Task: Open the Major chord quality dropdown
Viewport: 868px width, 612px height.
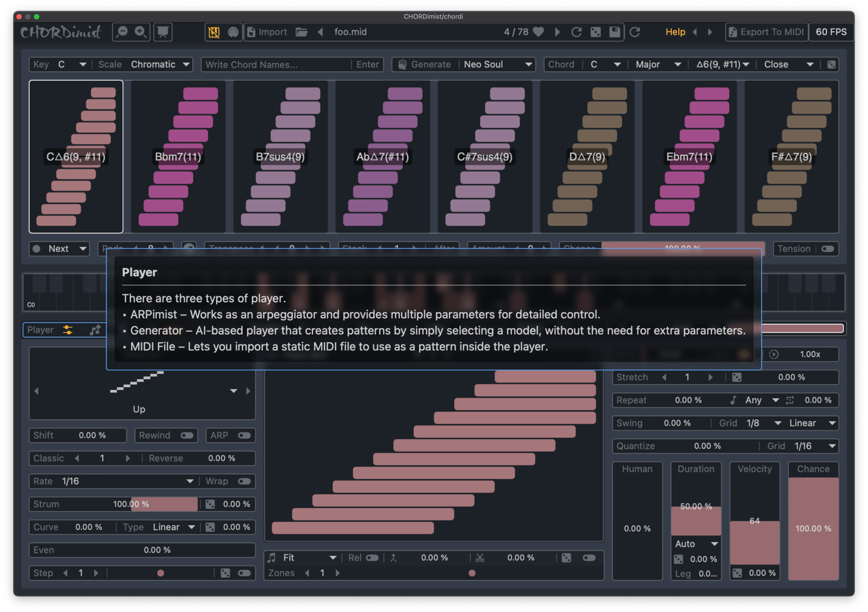Action: coord(657,64)
